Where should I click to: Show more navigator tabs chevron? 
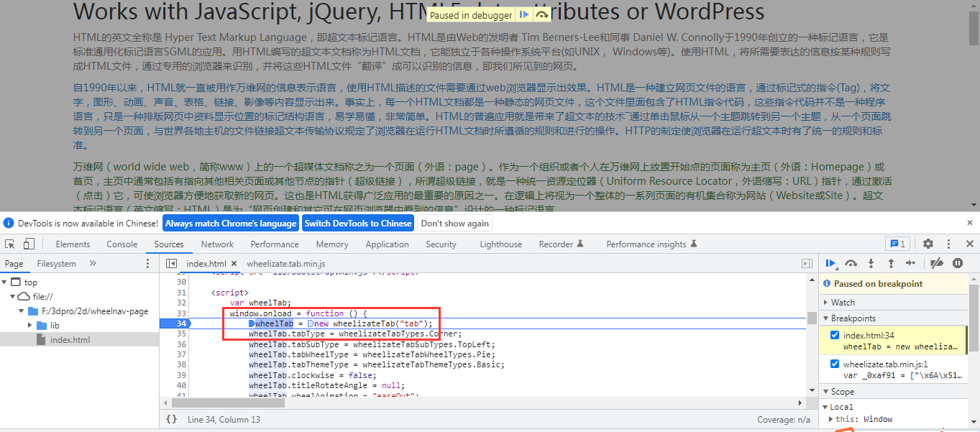(x=93, y=264)
